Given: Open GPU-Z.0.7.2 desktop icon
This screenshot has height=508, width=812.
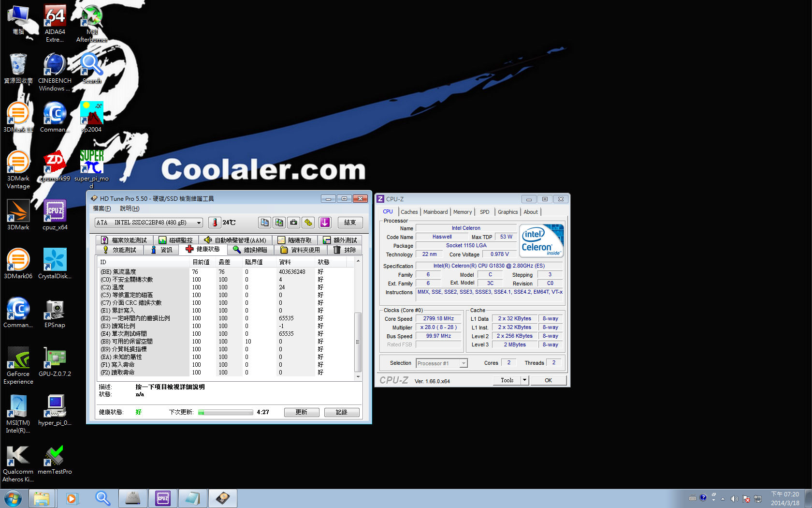Looking at the screenshot, I should [55, 361].
